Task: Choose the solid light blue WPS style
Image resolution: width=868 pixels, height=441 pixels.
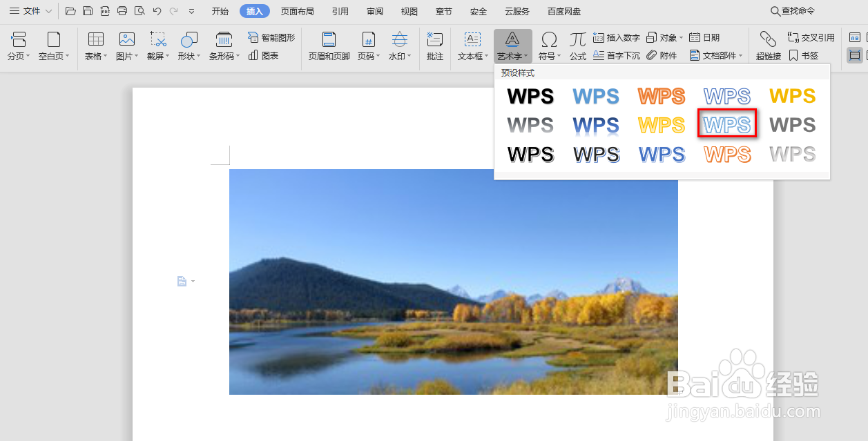Action: click(x=596, y=96)
